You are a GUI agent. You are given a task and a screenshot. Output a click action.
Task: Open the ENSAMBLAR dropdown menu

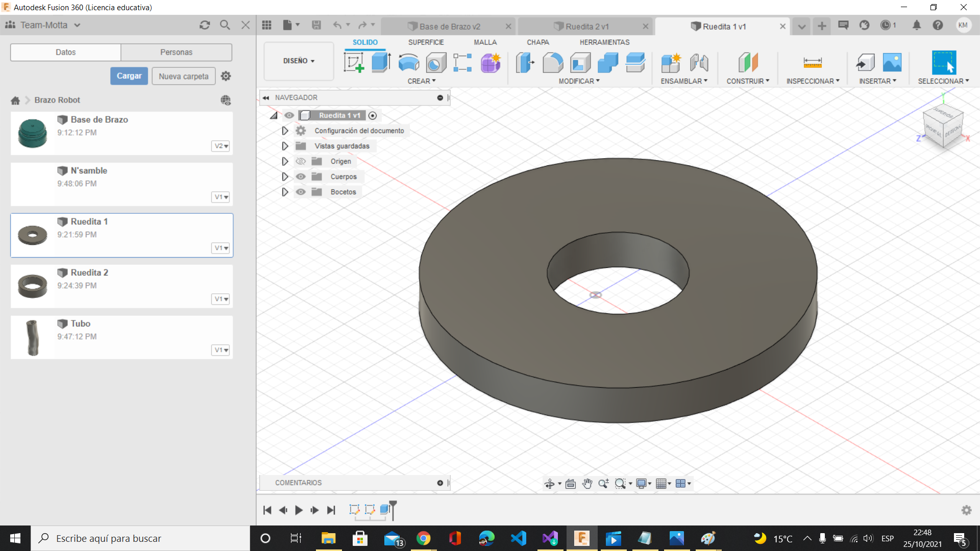tap(684, 81)
